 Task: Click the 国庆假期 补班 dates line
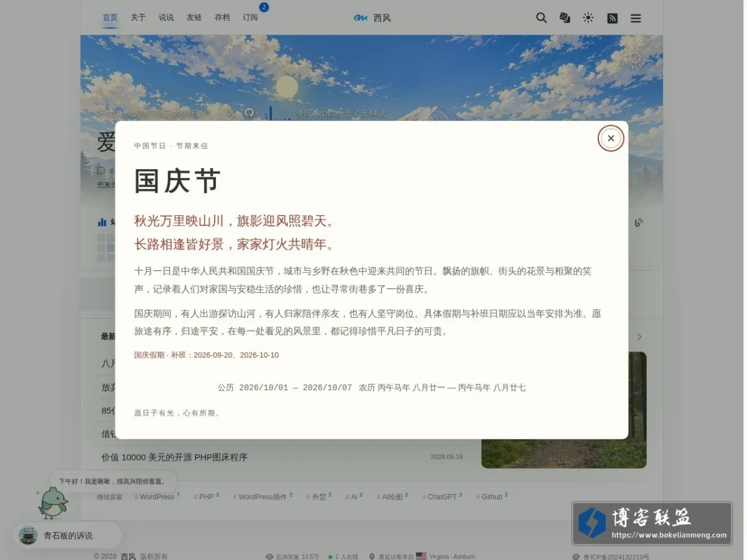207,355
